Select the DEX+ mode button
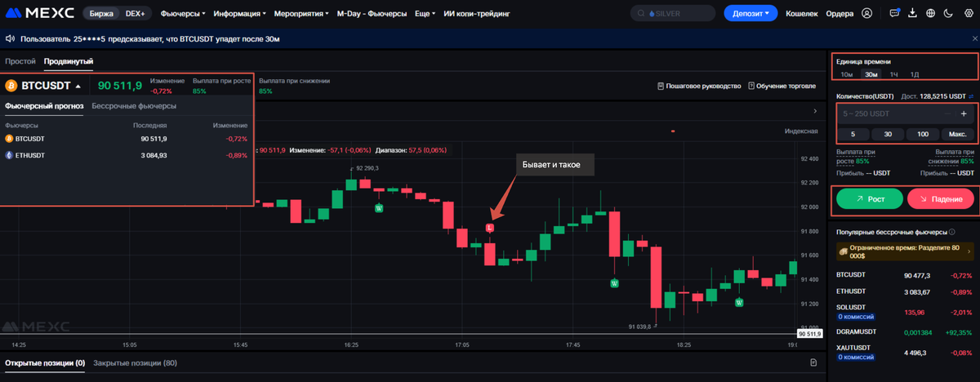Viewport: 980px width, 382px height. point(137,14)
